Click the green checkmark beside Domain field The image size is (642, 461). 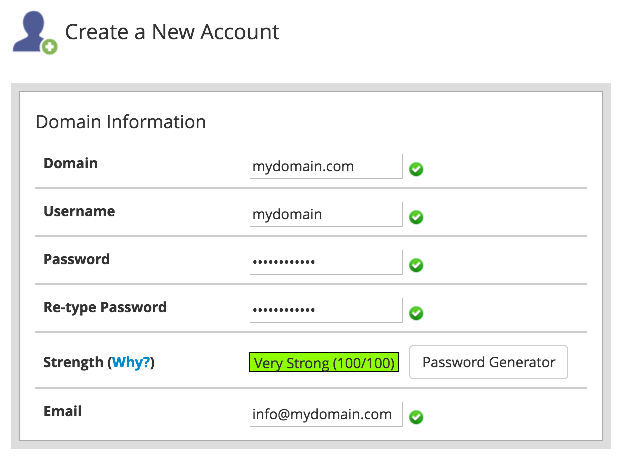[x=416, y=169]
